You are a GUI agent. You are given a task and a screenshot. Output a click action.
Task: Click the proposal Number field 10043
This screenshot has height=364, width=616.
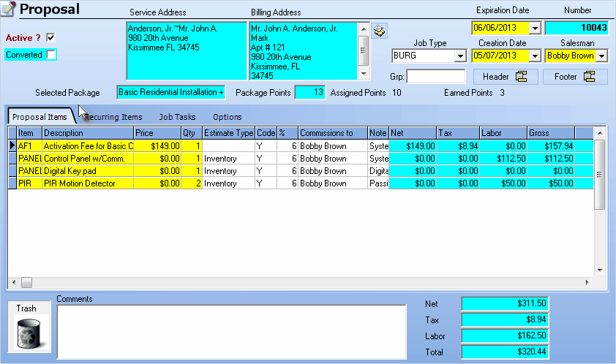tap(576, 28)
